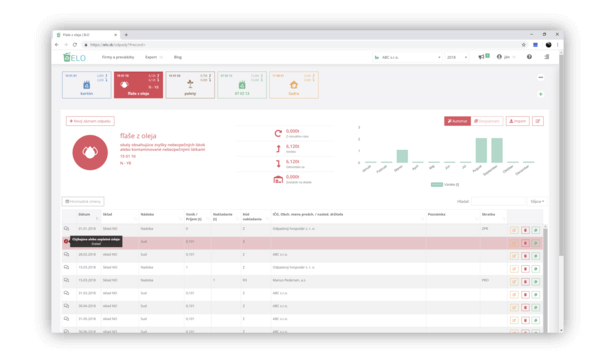This screenshot has width=615, height=363.
Task: Click the red error icon on highlighted row
Action: pos(66,241)
